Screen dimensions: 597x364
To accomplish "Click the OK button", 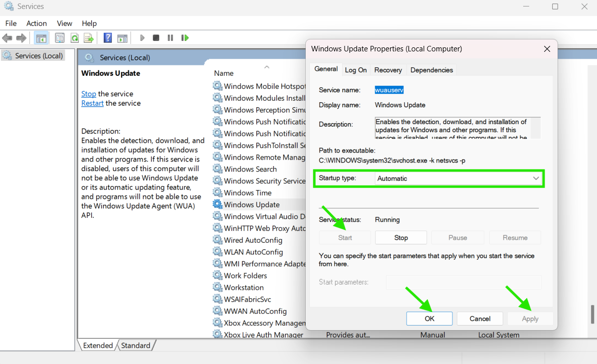I will pos(429,319).
